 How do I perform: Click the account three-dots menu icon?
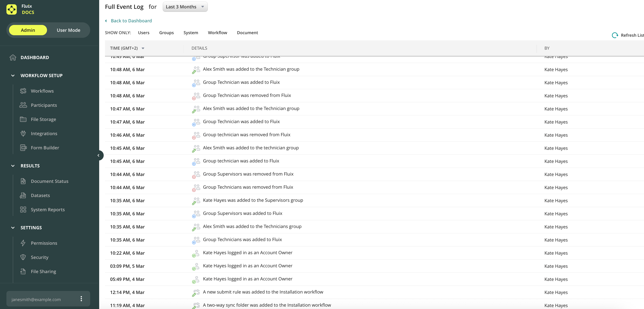[81, 299]
